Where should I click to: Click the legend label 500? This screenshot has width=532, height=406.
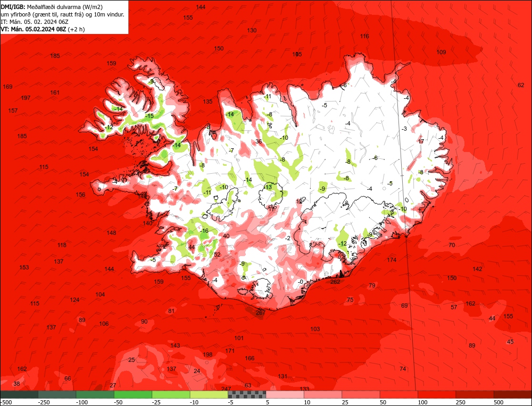(499, 402)
